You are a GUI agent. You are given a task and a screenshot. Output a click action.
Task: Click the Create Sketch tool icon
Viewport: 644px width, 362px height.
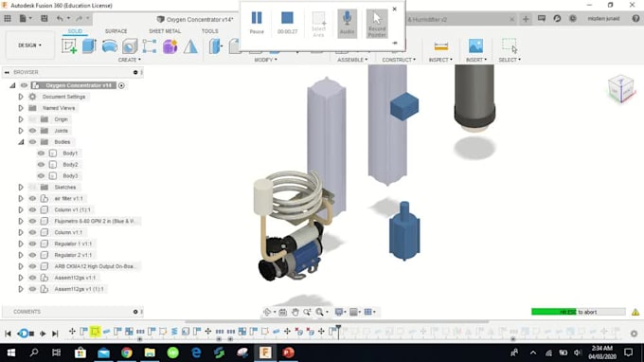click(69, 46)
